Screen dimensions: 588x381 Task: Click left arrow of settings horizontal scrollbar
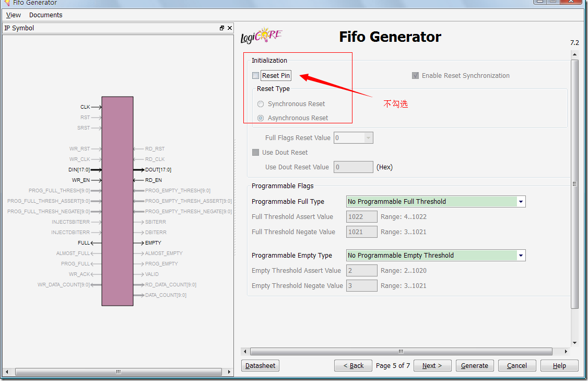pos(245,352)
